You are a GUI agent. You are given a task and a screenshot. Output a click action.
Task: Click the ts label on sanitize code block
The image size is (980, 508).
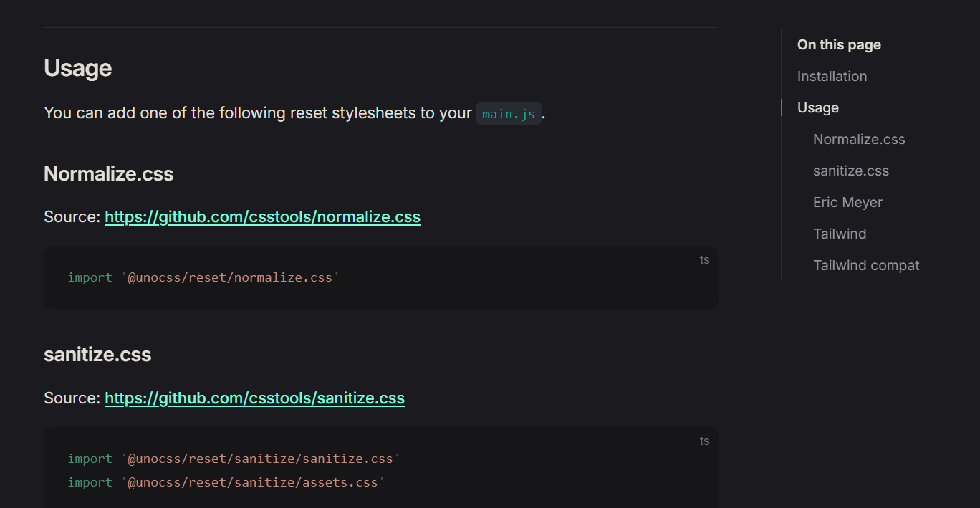704,441
